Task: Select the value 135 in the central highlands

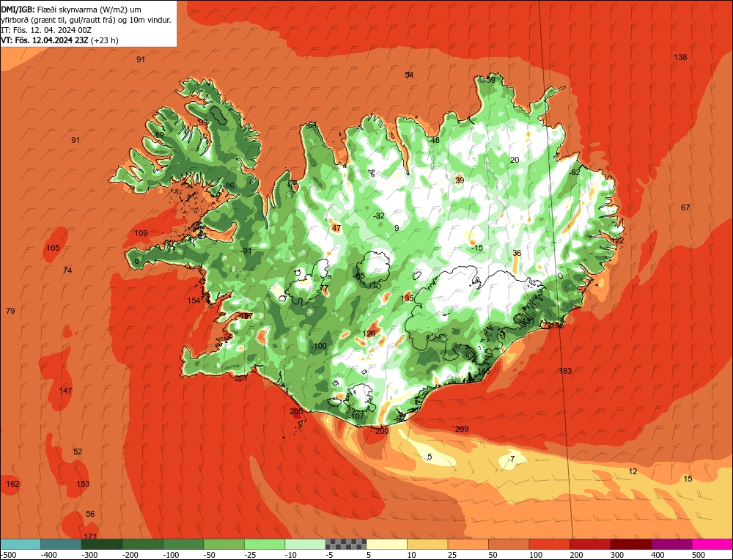Action: tap(407, 298)
